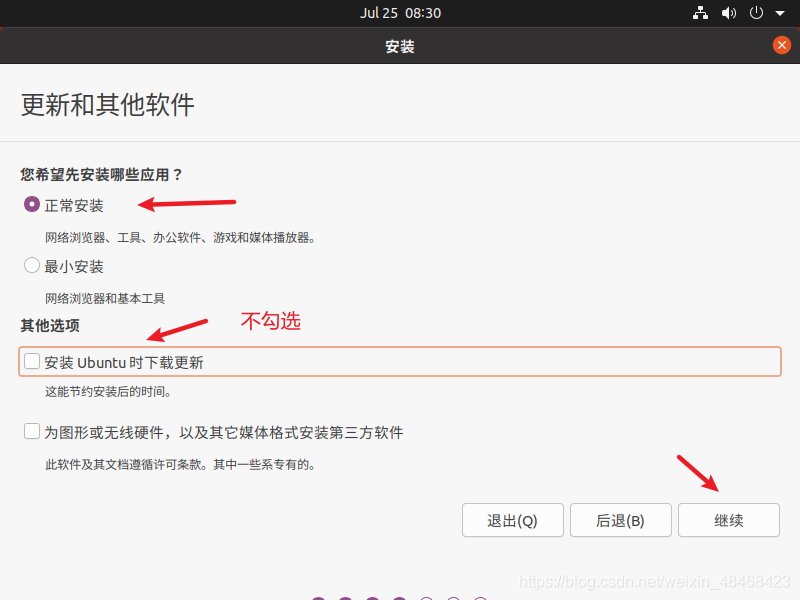Click the 更新和其他软件 heading

click(x=108, y=105)
